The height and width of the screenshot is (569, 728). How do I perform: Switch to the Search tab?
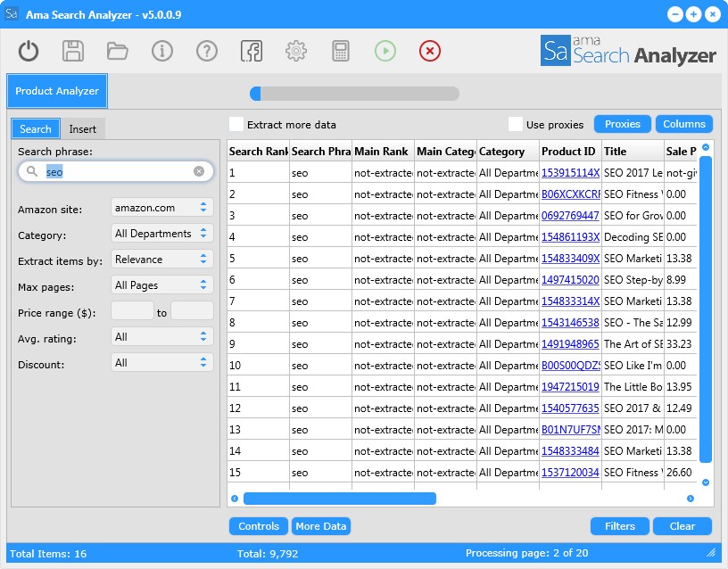pyautogui.click(x=36, y=129)
